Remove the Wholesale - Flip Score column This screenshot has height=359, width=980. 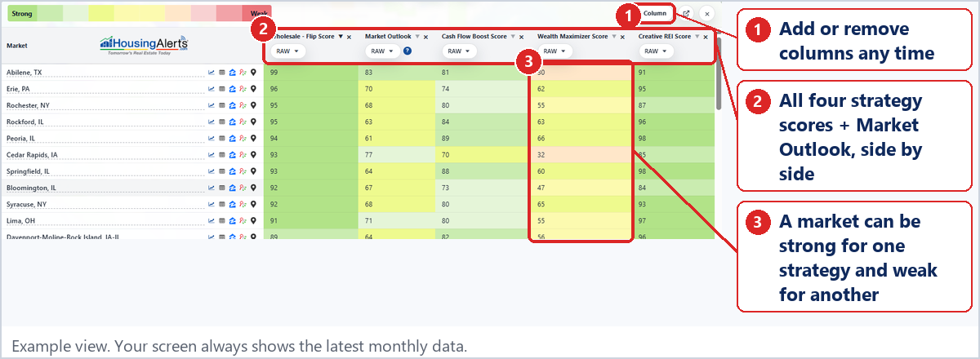(x=349, y=37)
